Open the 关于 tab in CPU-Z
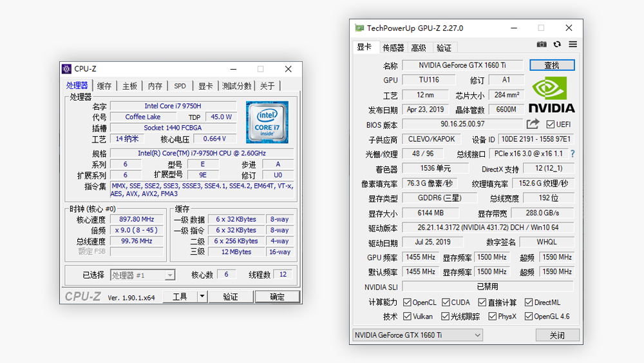The image size is (644, 363). point(267,86)
